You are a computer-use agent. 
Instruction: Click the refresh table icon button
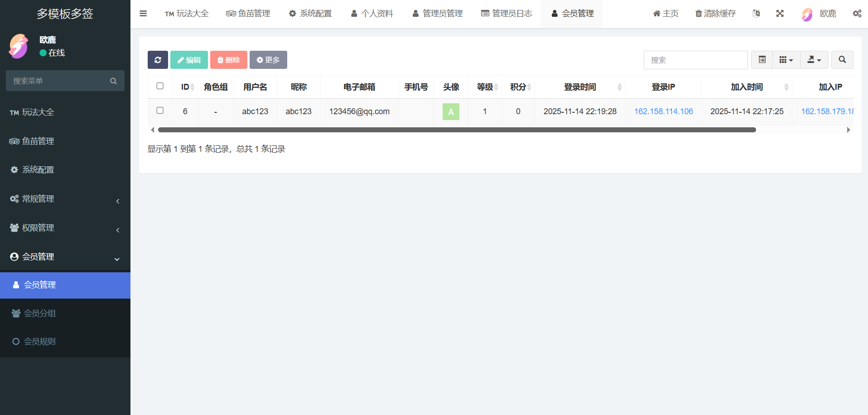pyautogui.click(x=158, y=60)
